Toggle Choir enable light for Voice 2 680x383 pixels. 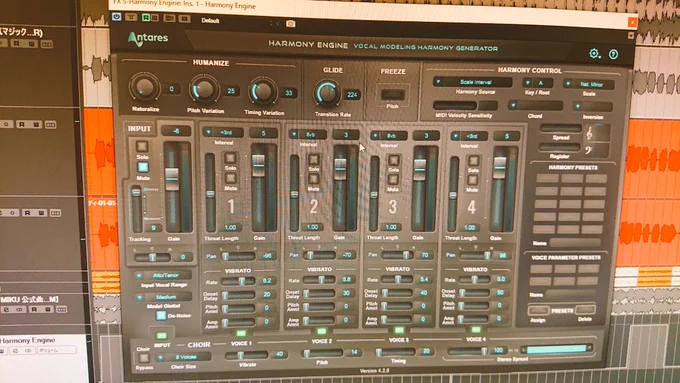pyautogui.click(x=321, y=331)
